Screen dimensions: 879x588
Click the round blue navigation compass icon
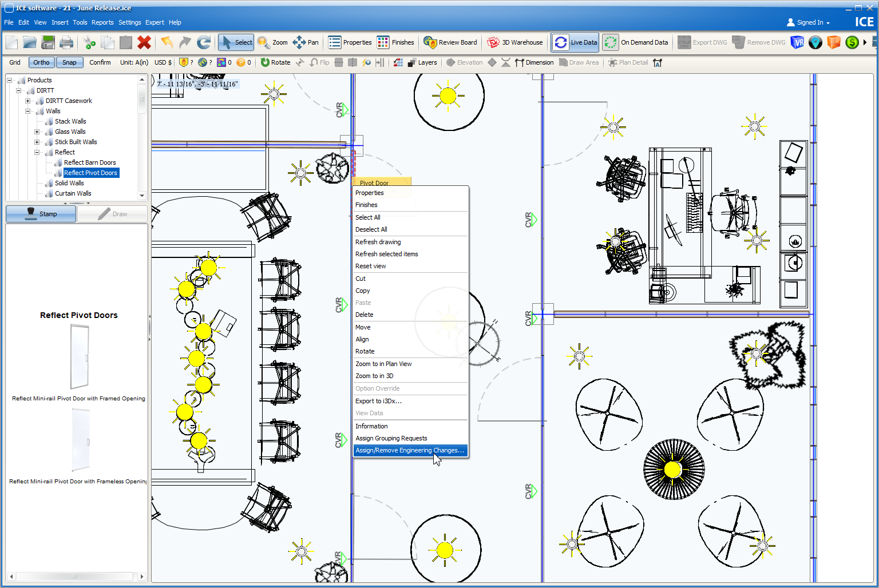(815, 42)
